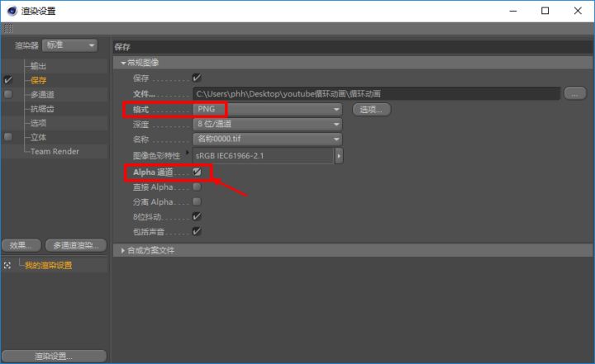Click the grip handle icon below title bar

7,28
